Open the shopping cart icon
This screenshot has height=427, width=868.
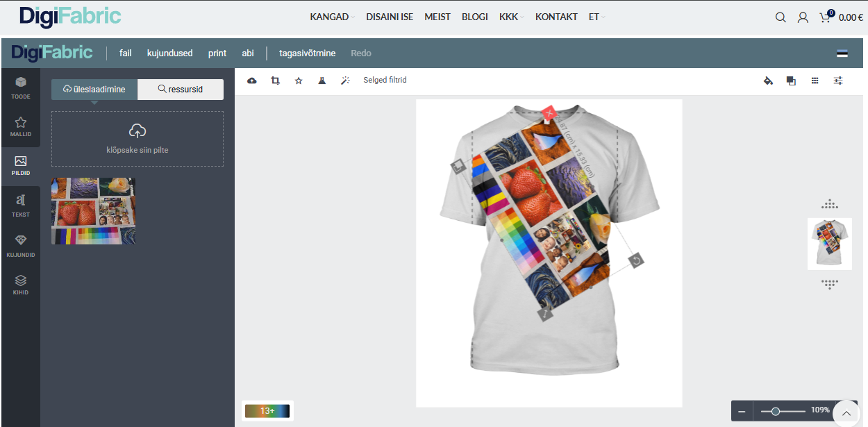point(825,17)
